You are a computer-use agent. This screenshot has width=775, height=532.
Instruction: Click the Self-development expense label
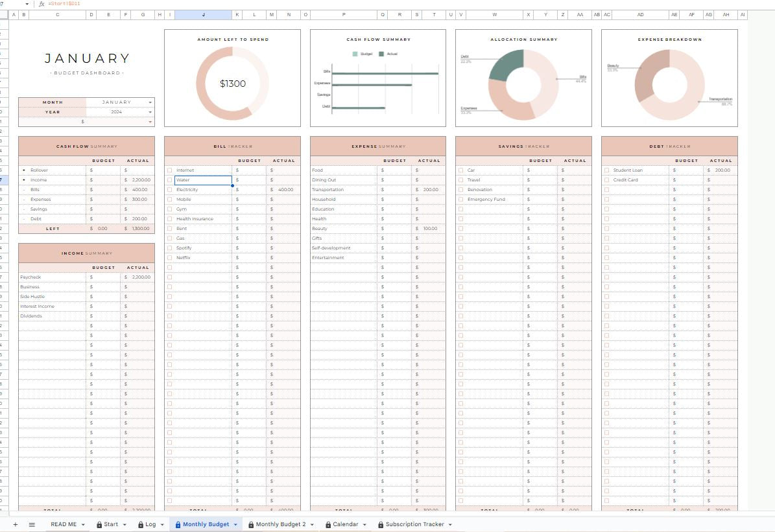point(331,248)
